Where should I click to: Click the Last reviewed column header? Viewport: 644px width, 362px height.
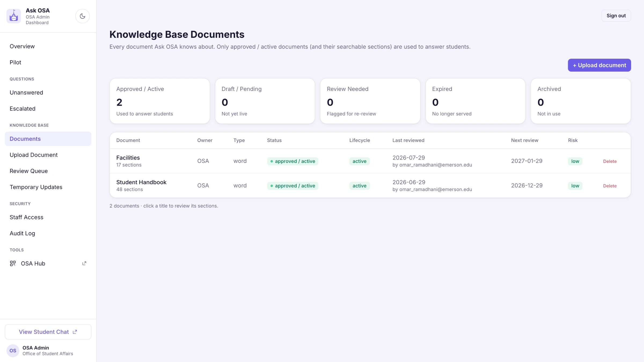pos(408,140)
